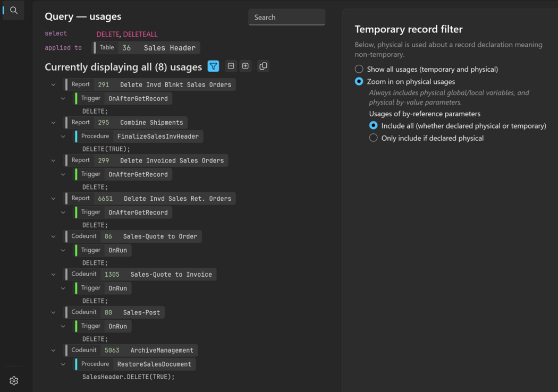Viewport: 558px width, 392px height.
Task: Open Report 6651 Delete Invd Sales Ret. Orders
Action: point(149,199)
